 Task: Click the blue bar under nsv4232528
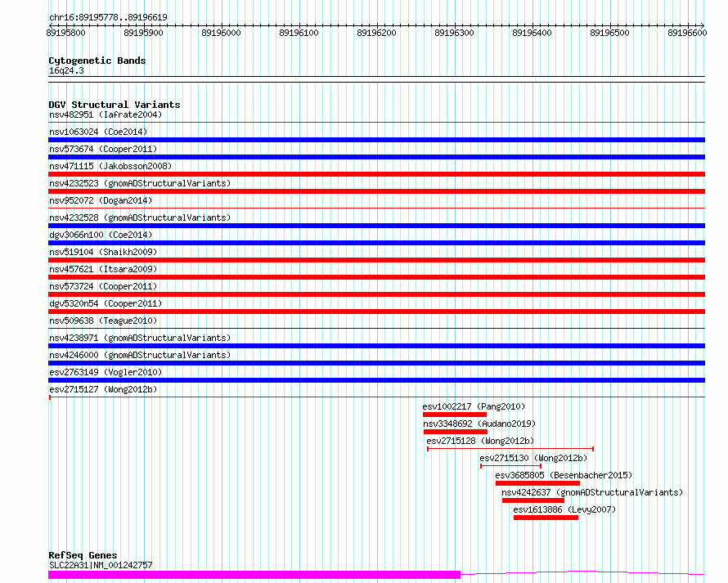click(x=376, y=226)
